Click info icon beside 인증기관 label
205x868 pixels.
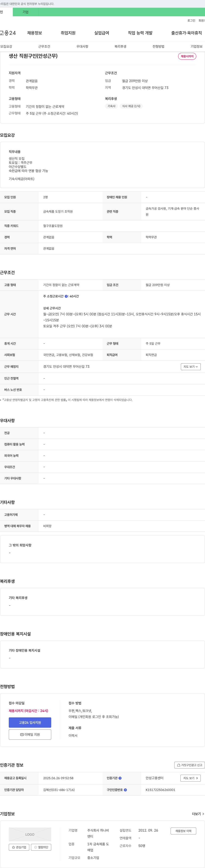coord(120,778)
